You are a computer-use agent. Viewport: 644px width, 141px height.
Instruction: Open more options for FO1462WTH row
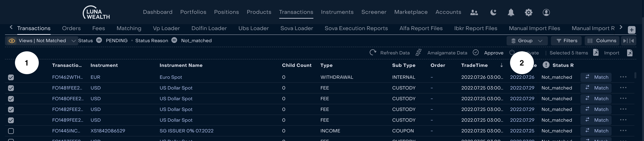tap(623, 77)
